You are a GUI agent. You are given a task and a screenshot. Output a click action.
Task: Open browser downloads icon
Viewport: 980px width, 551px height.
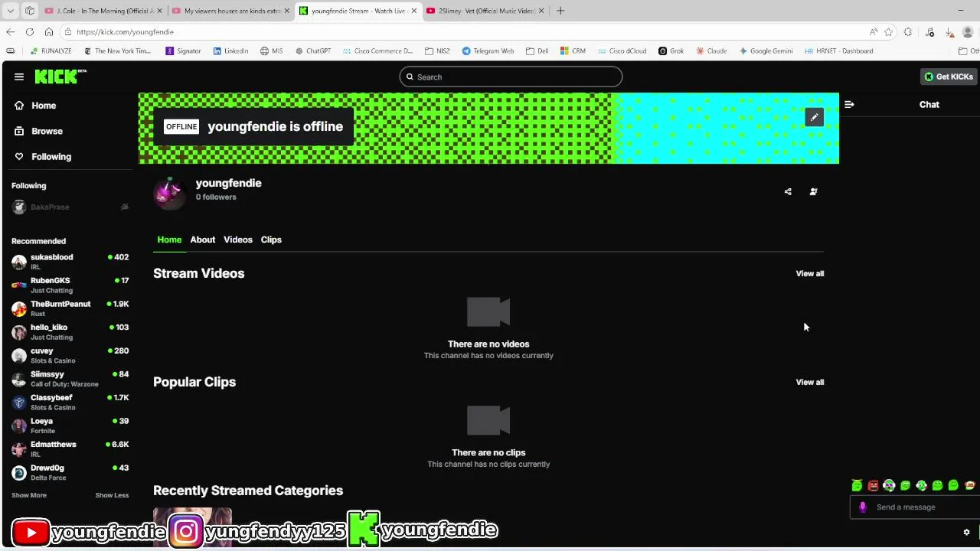pos(949,31)
